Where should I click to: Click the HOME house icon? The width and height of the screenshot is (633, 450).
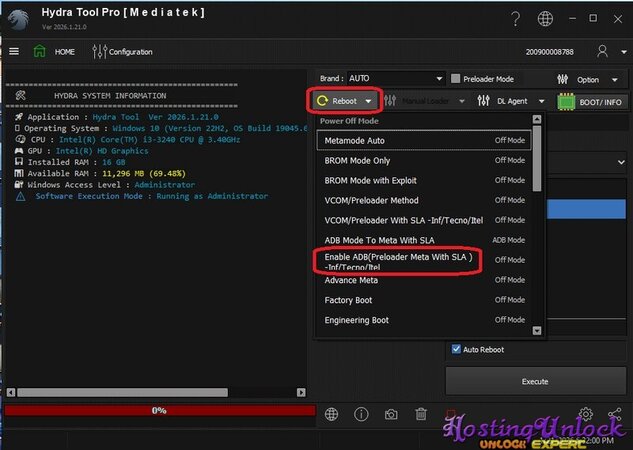(x=40, y=51)
